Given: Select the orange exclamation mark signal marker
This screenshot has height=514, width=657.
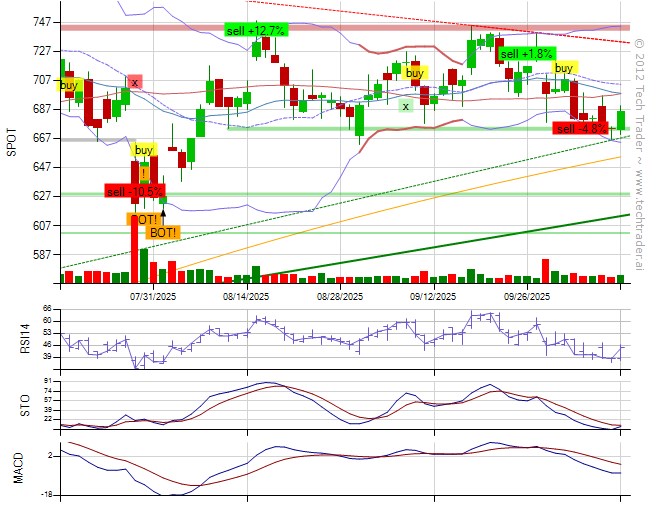Looking at the screenshot, I should tap(144, 172).
